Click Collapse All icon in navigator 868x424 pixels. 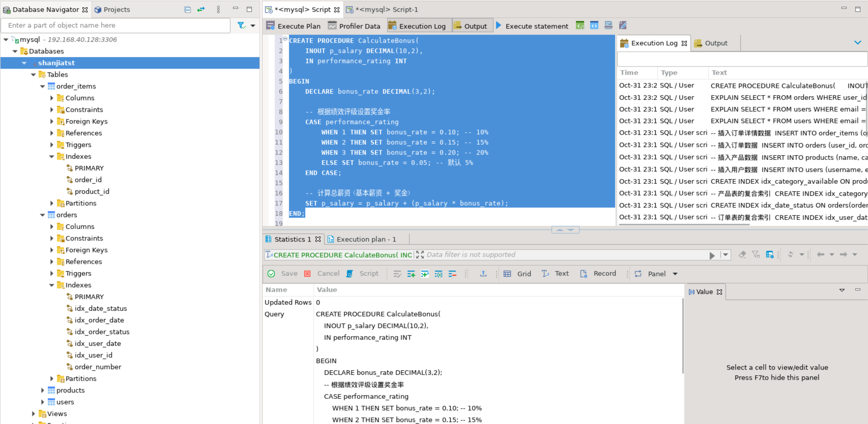187,9
